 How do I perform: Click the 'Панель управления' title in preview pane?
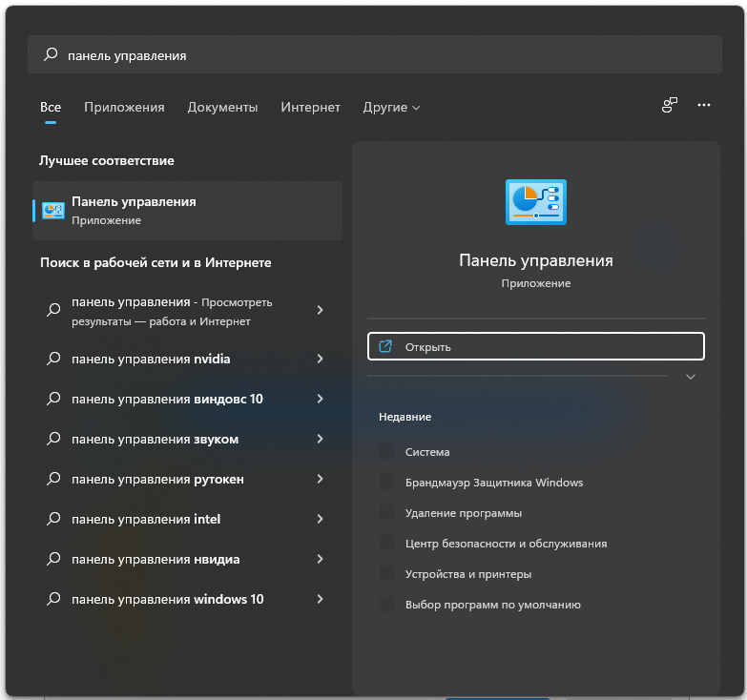536,260
